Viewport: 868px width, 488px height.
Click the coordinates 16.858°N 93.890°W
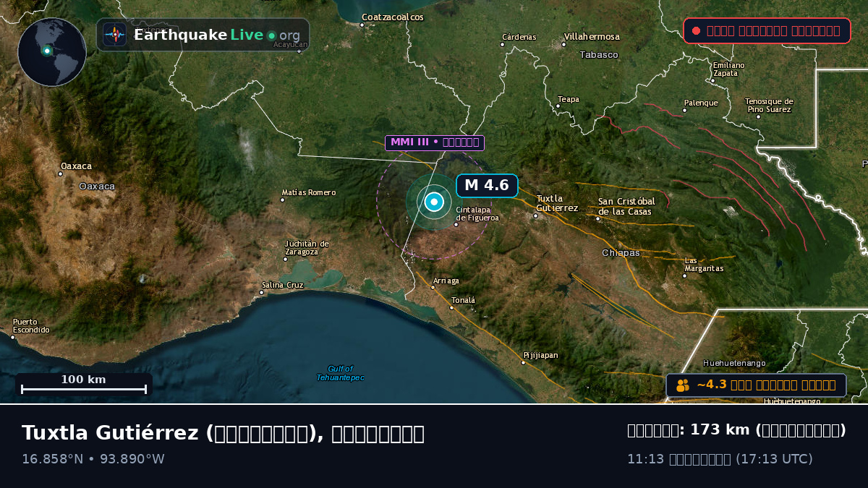93,459
